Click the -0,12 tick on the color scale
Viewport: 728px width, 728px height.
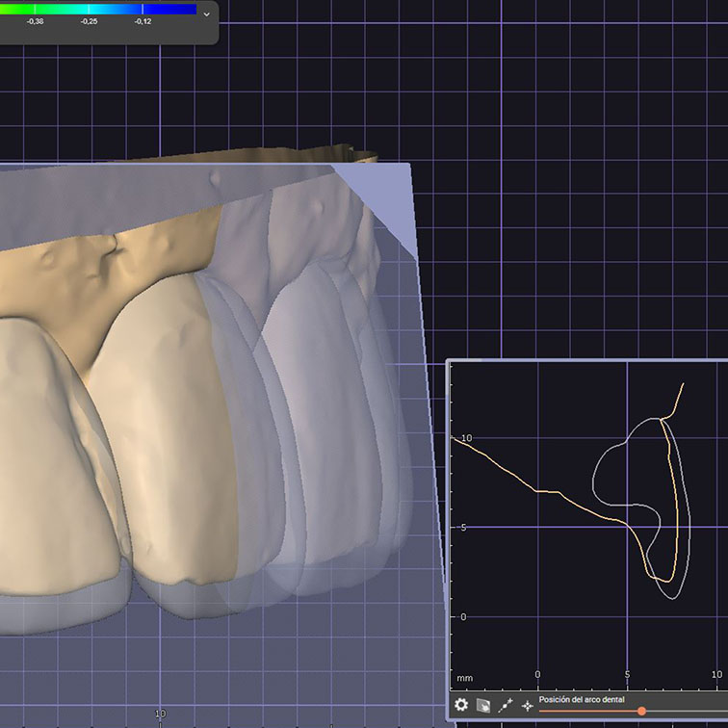coord(143,20)
